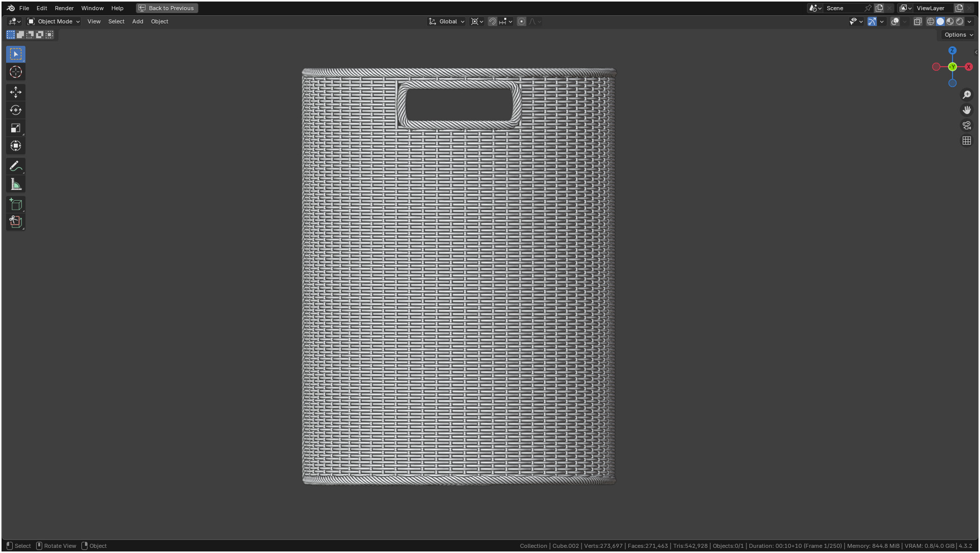The image size is (980, 553).
Task: Open the viewport View menu
Action: click(94, 21)
